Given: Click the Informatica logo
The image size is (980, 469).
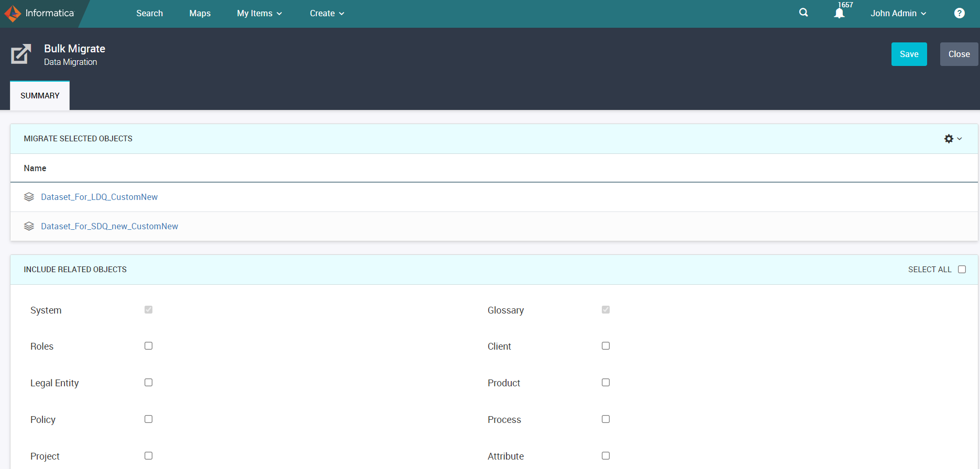Looking at the screenshot, I should click(x=39, y=13).
